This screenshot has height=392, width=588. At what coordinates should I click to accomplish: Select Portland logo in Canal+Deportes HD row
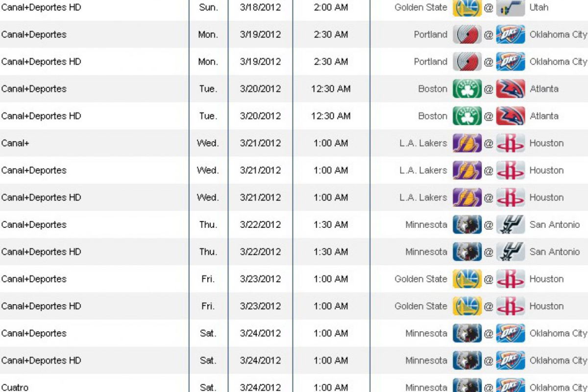(467, 62)
